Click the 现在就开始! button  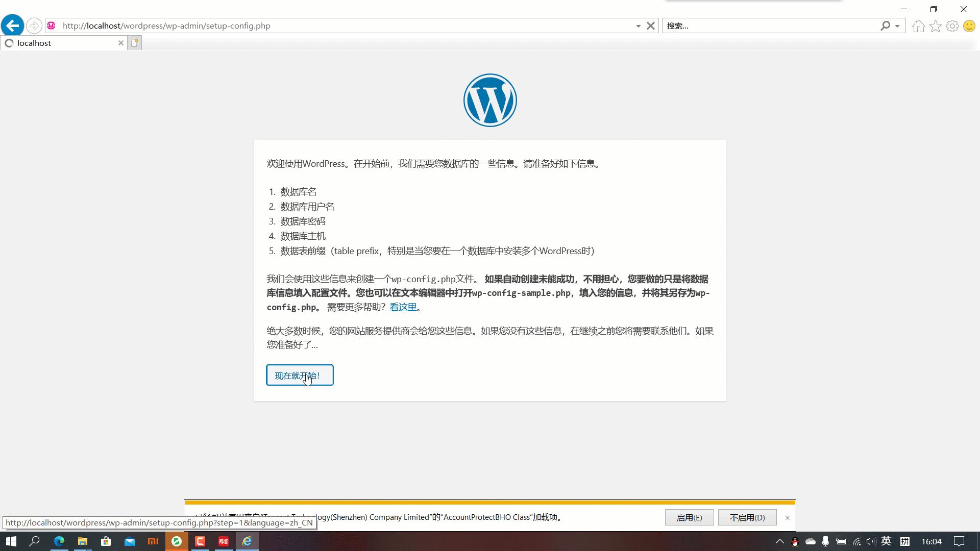[300, 375]
